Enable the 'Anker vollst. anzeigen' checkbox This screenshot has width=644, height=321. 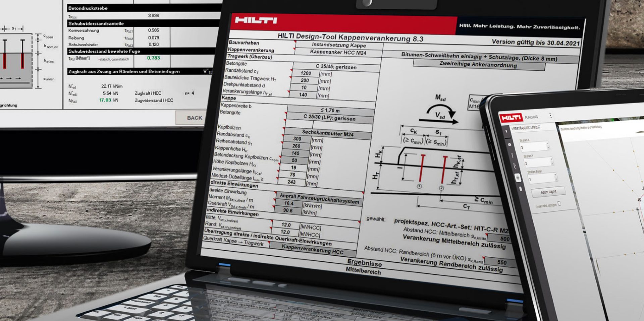(x=559, y=204)
